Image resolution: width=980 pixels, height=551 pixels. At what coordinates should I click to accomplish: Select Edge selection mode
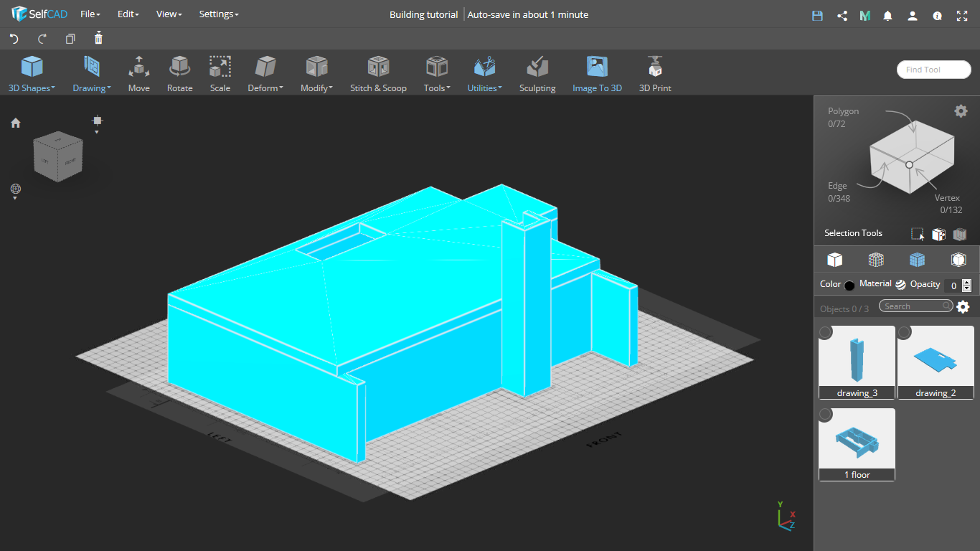click(838, 192)
